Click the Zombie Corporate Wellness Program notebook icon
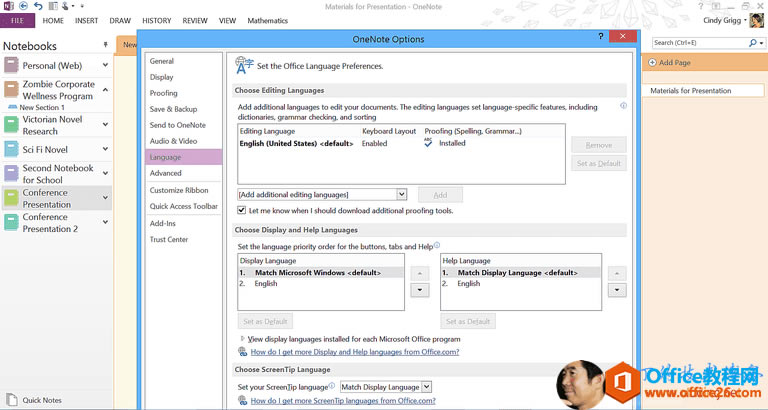 tap(11, 89)
